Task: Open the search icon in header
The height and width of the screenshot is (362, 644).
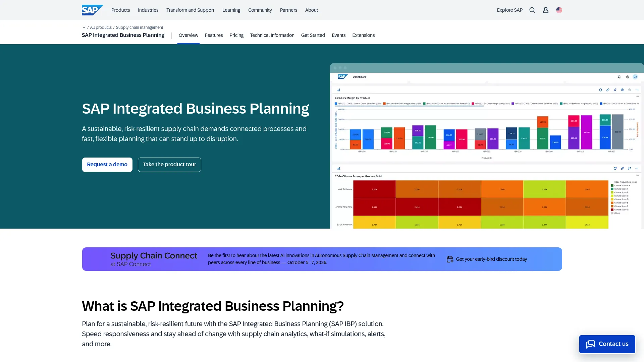Action: [x=532, y=10]
